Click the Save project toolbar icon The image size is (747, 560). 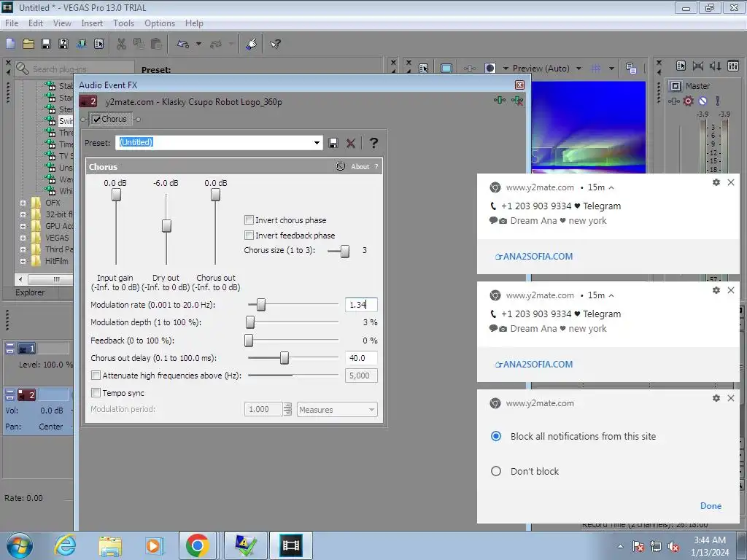[x=46, y=44]
